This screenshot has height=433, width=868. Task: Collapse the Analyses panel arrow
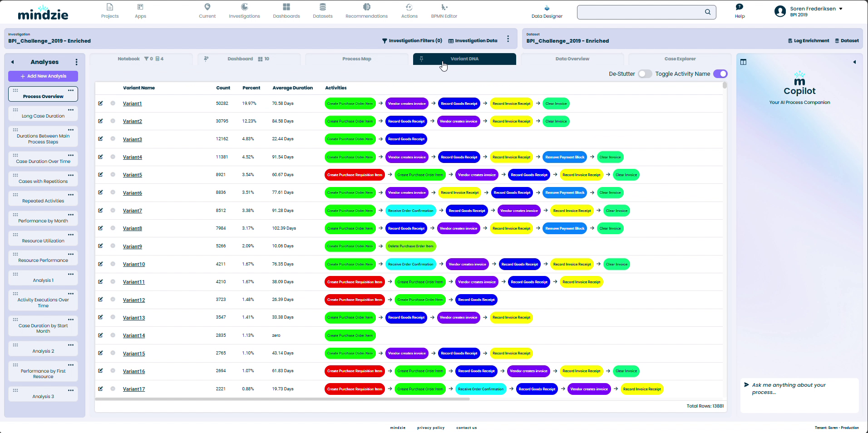(x=13, y=62)
